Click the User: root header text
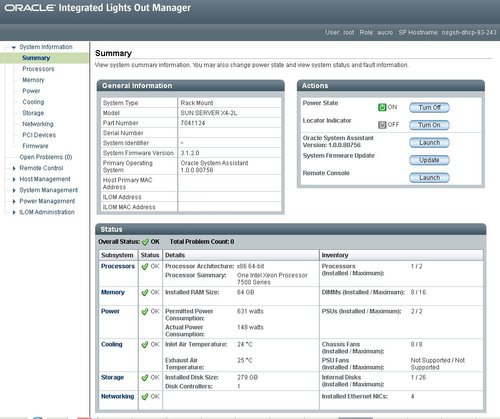This screenshot has height=419, width=500. [340, 33]
